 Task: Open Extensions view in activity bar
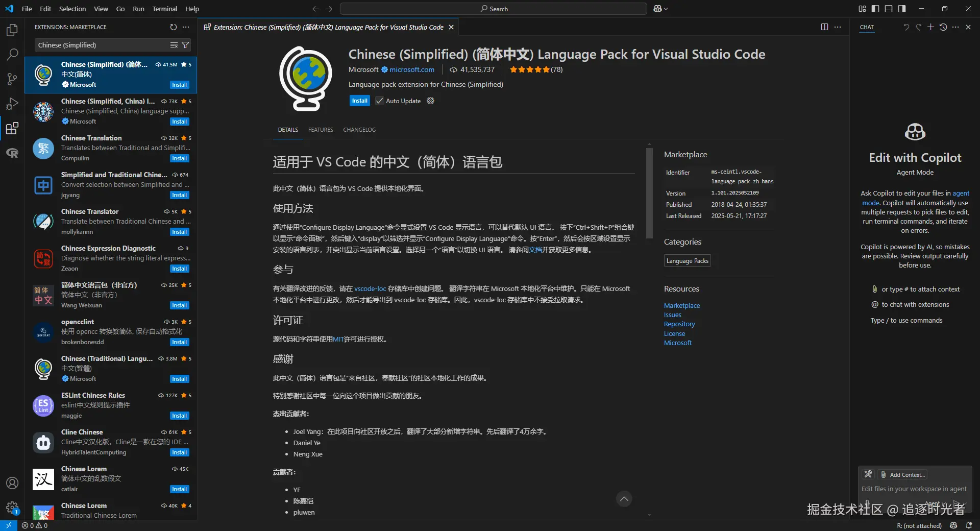(x=12, y=128)
